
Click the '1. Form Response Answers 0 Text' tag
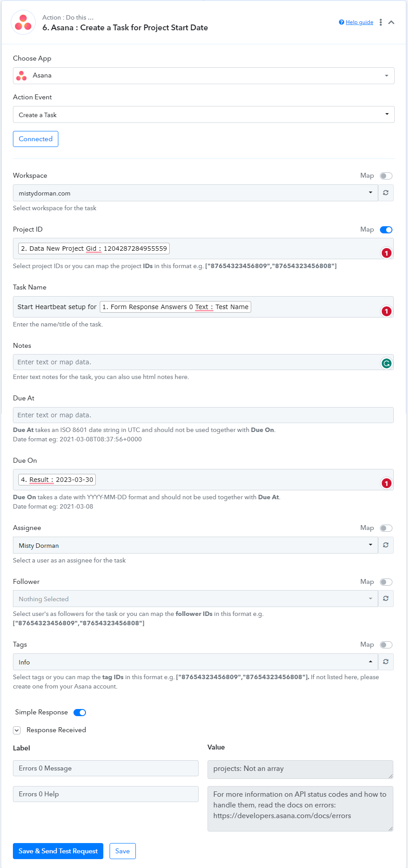pyautogui.click(x=175, y=307)
